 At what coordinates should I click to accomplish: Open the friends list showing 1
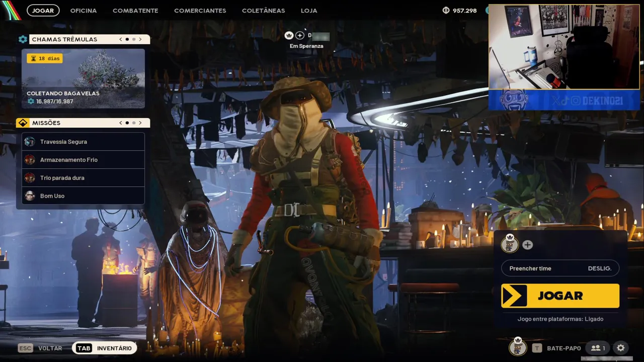598,348
